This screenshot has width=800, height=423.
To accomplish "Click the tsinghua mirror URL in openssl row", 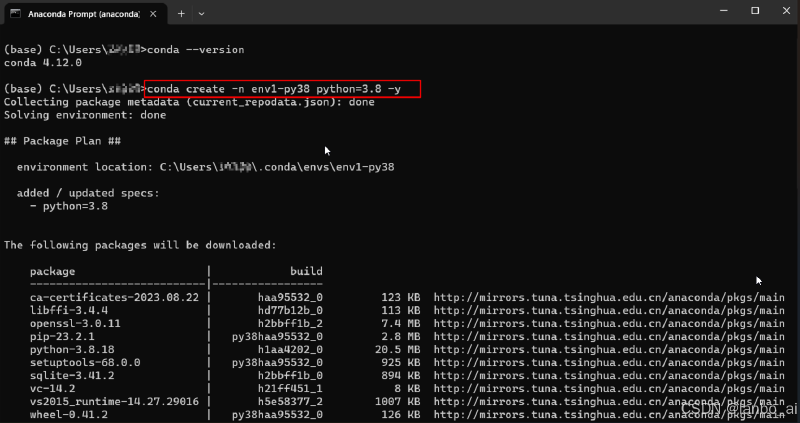I will 609,324.
